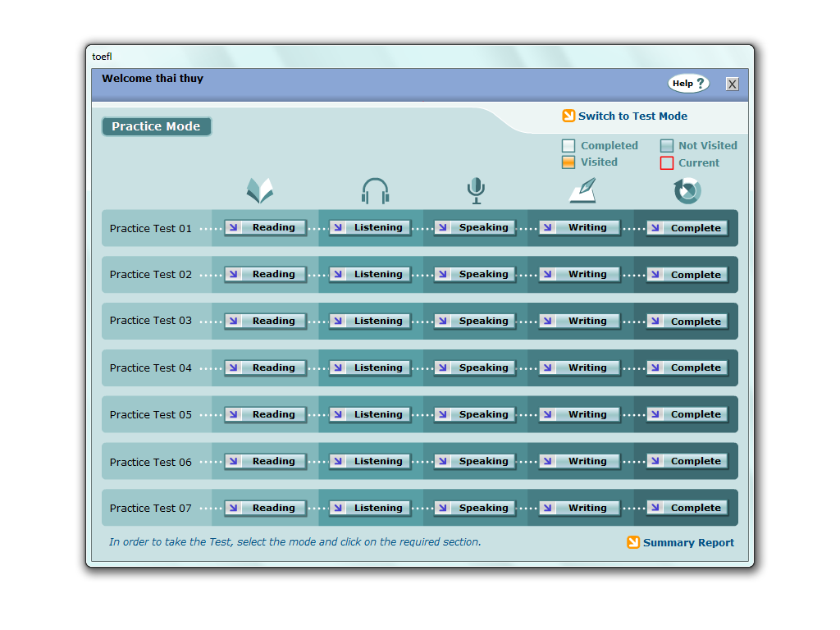Click Reading button for Practice Test 07
This screenshot has width=840, height=630.
[x=265, y=508]
